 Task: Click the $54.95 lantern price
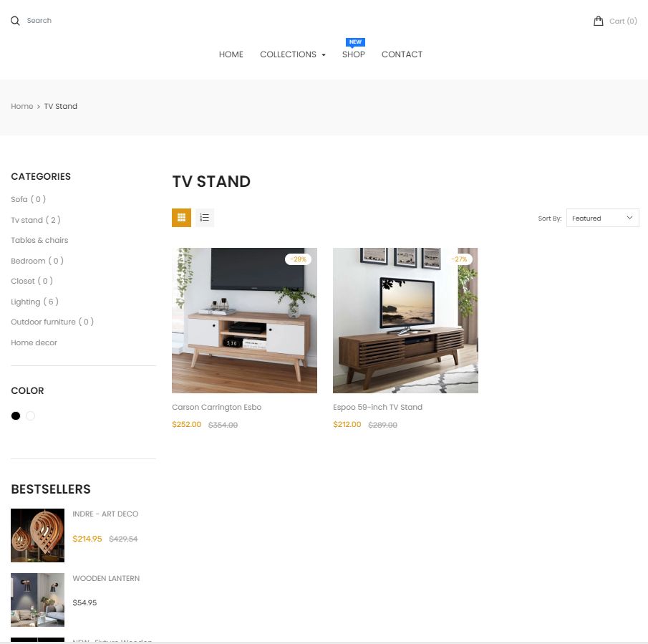[x=84, y=602]
